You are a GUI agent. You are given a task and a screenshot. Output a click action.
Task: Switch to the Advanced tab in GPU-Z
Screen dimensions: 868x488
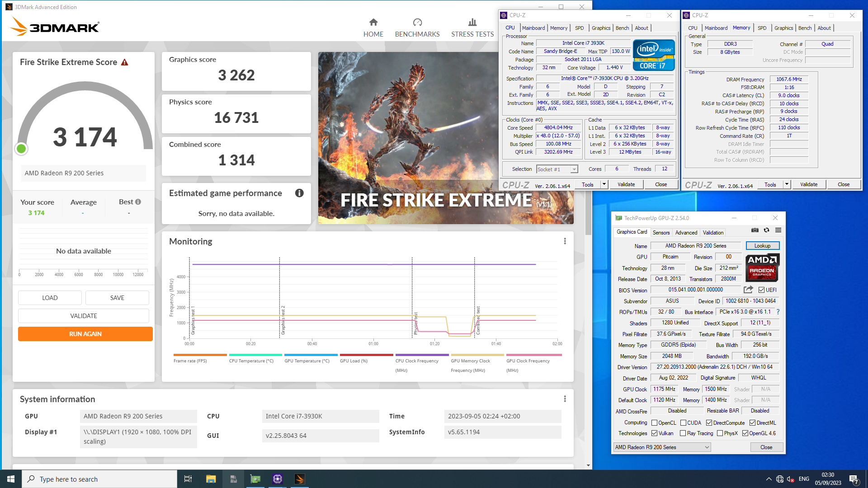click(686, 233)
